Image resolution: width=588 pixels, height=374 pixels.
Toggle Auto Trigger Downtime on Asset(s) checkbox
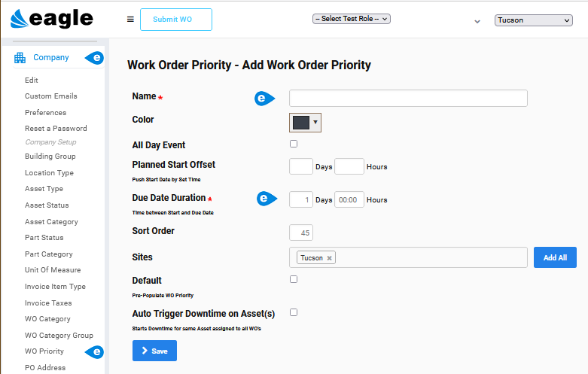[x=294, y=312]
